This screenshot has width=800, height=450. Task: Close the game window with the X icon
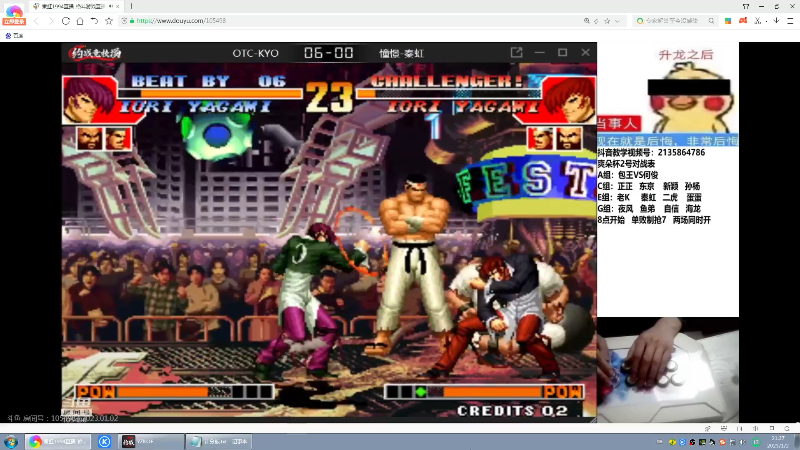(x=585, y=53)
